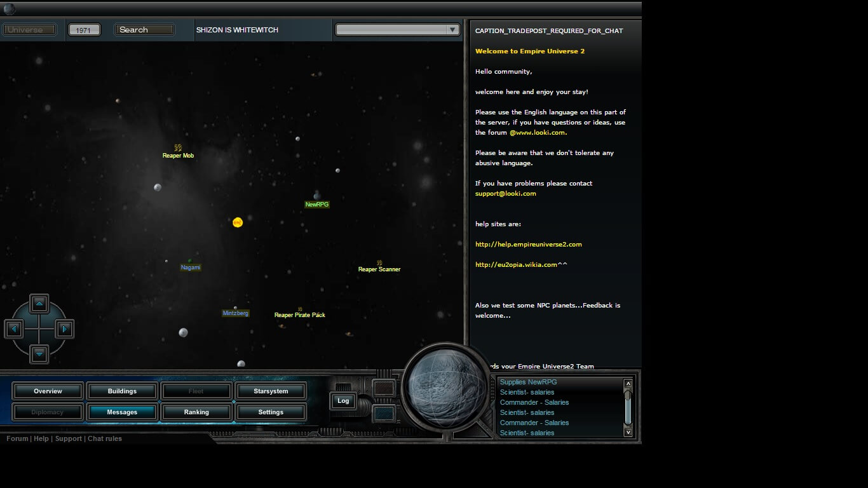This screenshot has width=868, height=488.
Task: Pan the map left with the arrow pad
Action: [15, 329]
